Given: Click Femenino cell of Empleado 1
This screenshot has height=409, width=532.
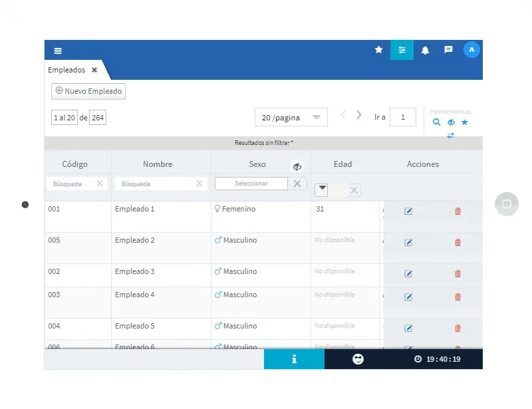Looking at the screenshot, I should click(261, 217).
